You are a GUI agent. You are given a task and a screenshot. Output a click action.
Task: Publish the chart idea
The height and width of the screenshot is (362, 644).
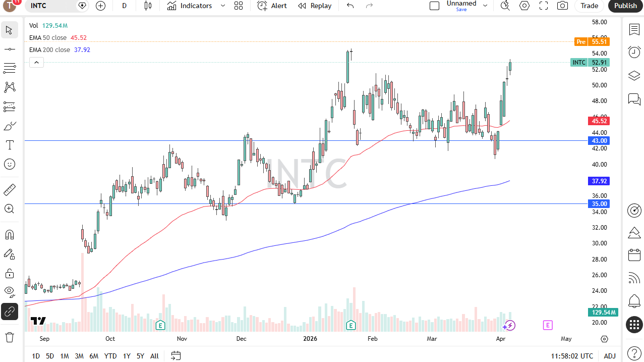625,6
